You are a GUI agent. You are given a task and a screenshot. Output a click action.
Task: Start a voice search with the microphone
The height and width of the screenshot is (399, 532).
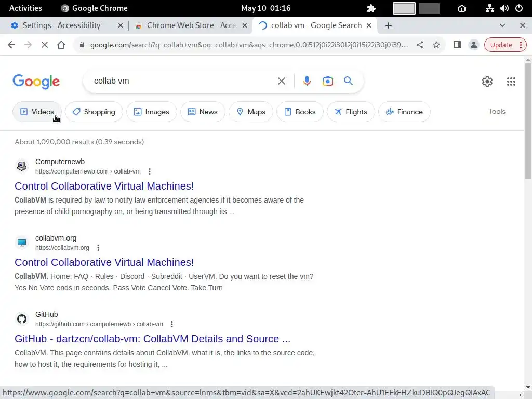tap(307, 81)
